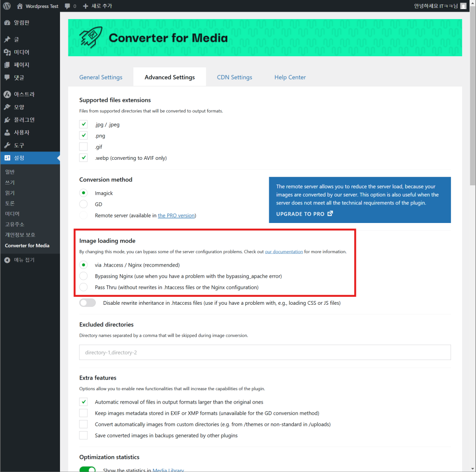Enable Convert automatically from custom directories
The width and height of the screenshot is (476, 472).
pos(84,424)
